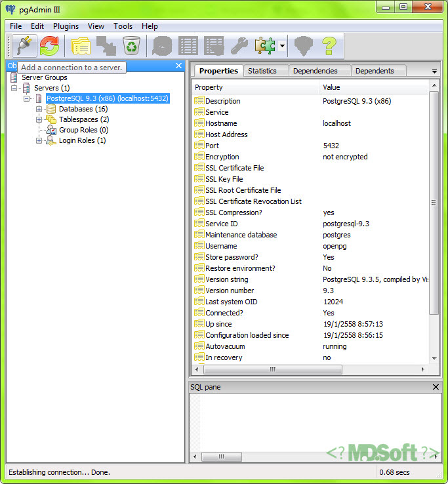Click SQL pane scrollbar left arrow
The width and height of the screenshot is (448, 484).
195,456
